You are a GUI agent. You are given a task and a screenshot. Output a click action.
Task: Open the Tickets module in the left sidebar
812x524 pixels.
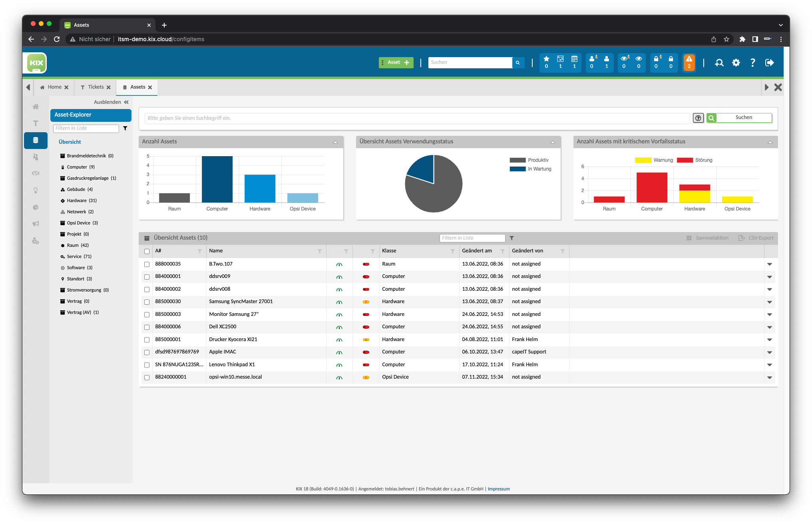(x=36, y=123)
